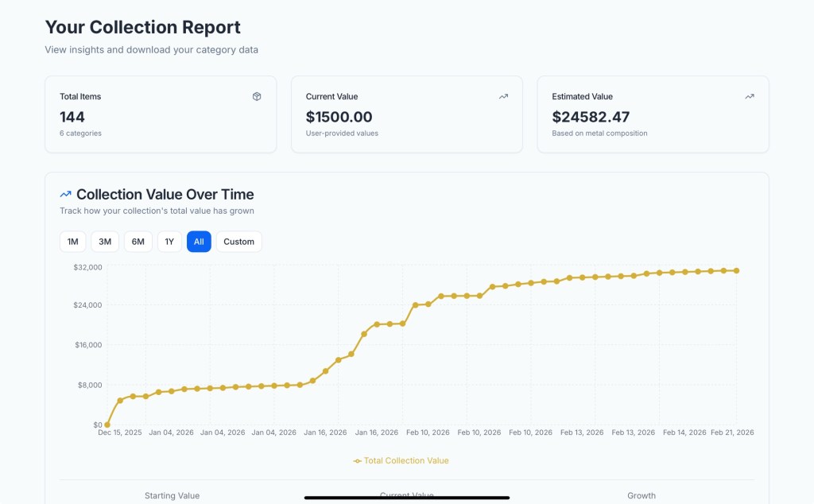Viewport: 814px width, 504px height.
Task: Click the trend icon on Current Value card
Action: coord(503,96)
